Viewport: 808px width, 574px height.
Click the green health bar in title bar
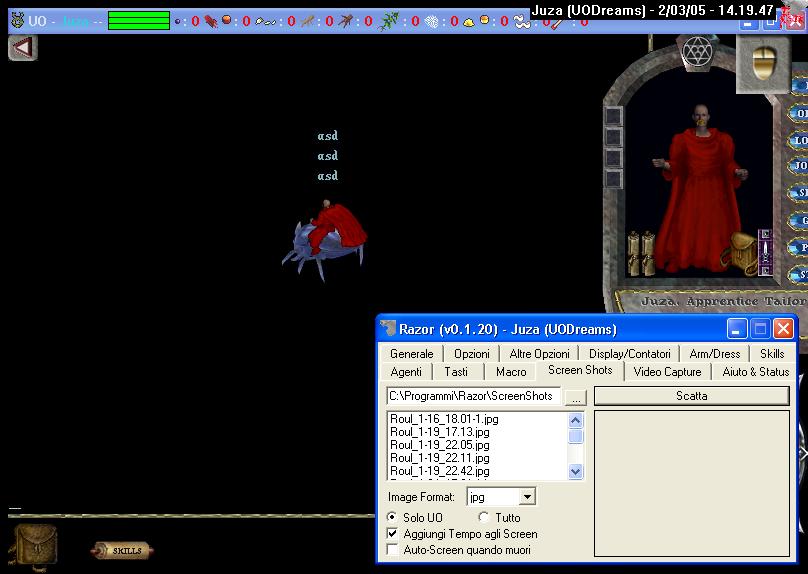[139, 21]
